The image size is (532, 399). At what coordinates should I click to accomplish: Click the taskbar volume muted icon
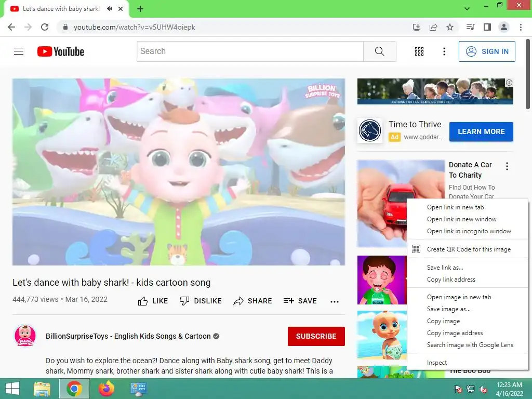click(x=484, y=389)
